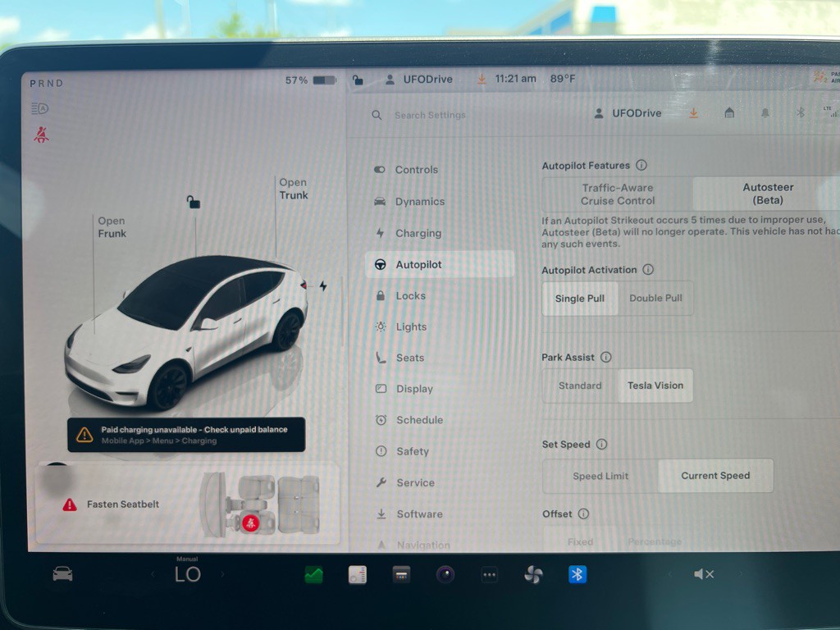
Task: Tap the HomeLink garage icon
Action: point(729,112)
